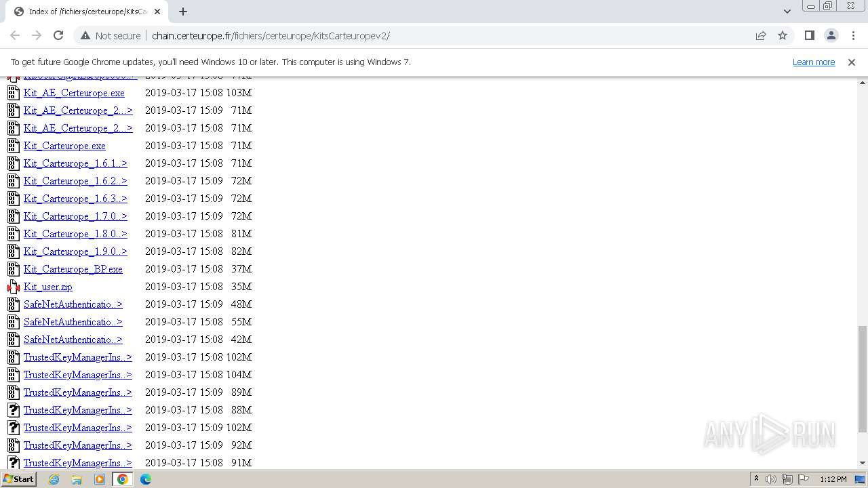868x488 pixels.
Task: Click the binary icon beside Kit_Carteurope.exe
Action: click(x=14, y=146)
